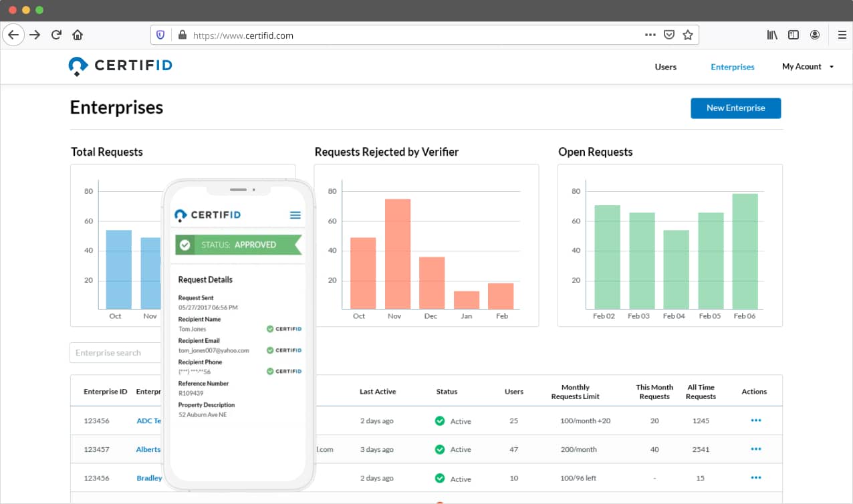This screenshot has height=504, width=853.
Task: Click the Feb 06 bar in Open Requests chart
Action: (x=745, y=251)
